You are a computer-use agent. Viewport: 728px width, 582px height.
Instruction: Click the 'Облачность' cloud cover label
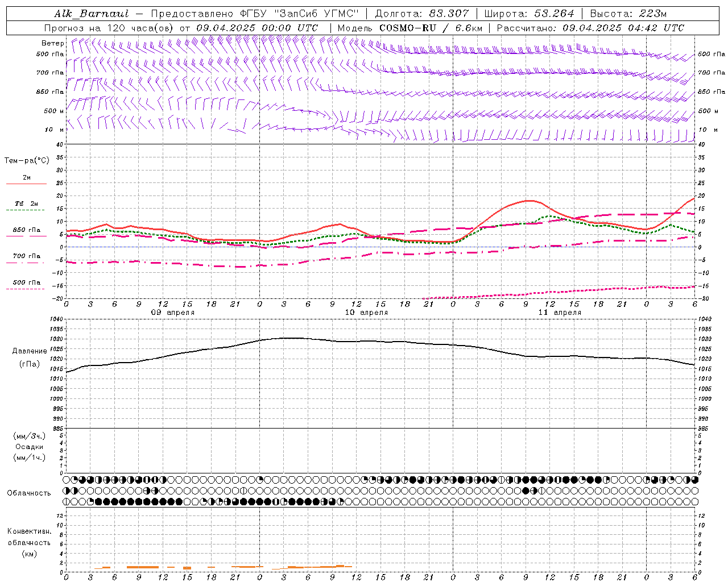pyautogui.click(x=30, y=493)
